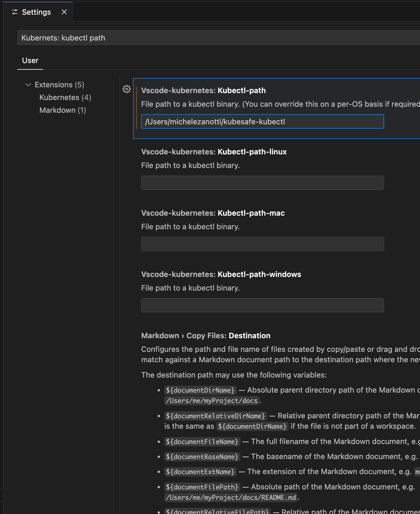Select the Vscode-kubernetes: Kubectl-path setting heading
Viewport: 420px width, 514px height.
[203, 90]
